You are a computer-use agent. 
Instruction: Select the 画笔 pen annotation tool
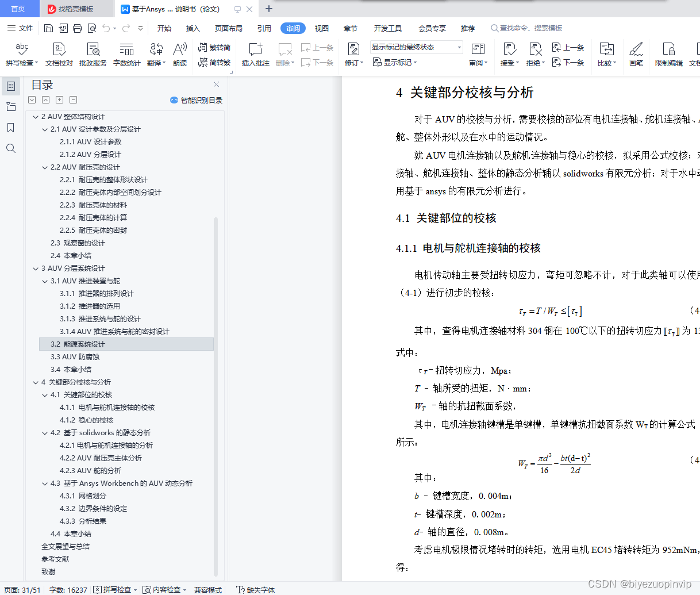click(636, 54)
